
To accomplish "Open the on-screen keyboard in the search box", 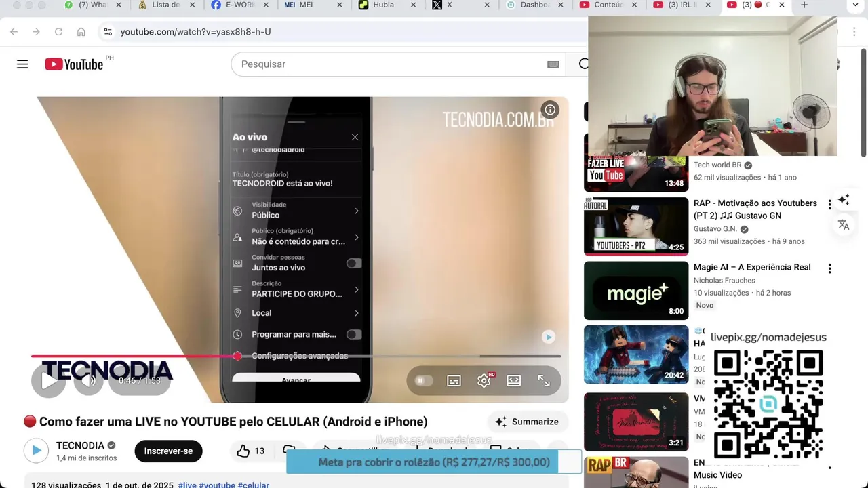I will [553, 64].
